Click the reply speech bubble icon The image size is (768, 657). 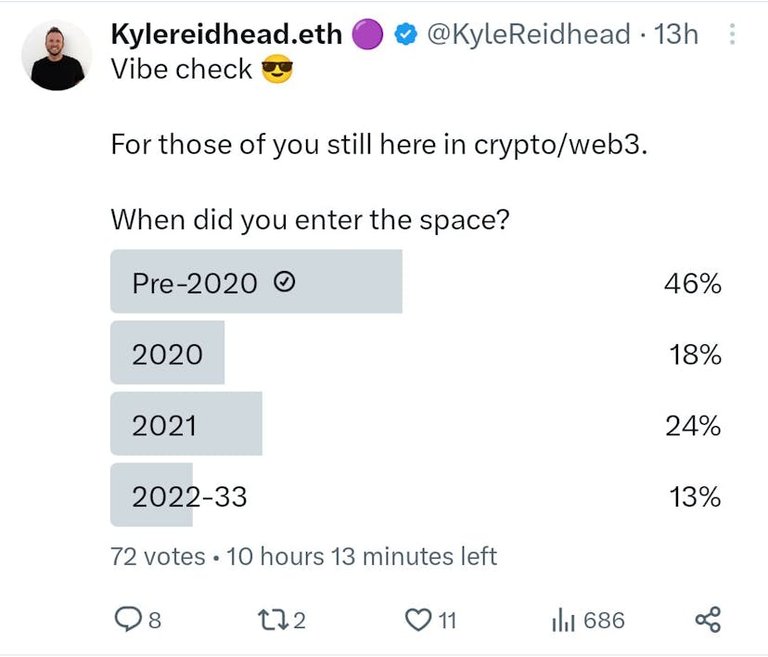pyautogui.click(x=128, y=619)
